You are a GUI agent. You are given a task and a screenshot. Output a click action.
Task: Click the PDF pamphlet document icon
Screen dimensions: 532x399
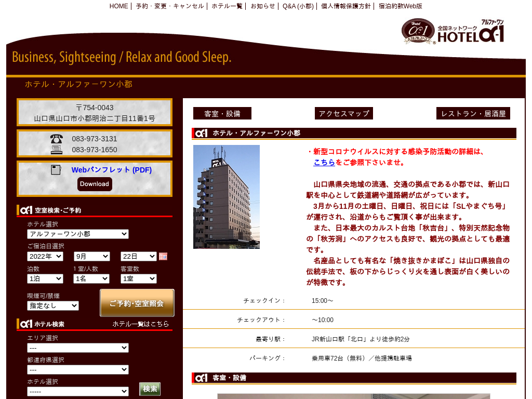(x=56, y=170)
